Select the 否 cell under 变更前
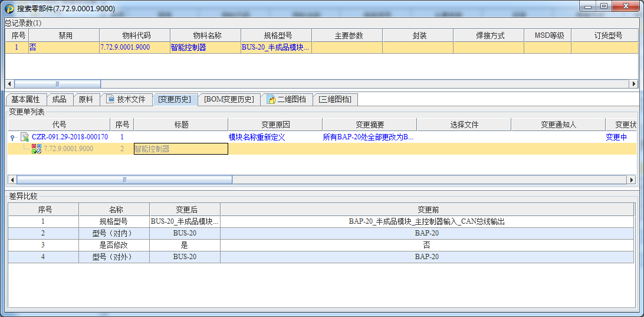This screenshot has width=644, height=317. [x=427, y=246]
